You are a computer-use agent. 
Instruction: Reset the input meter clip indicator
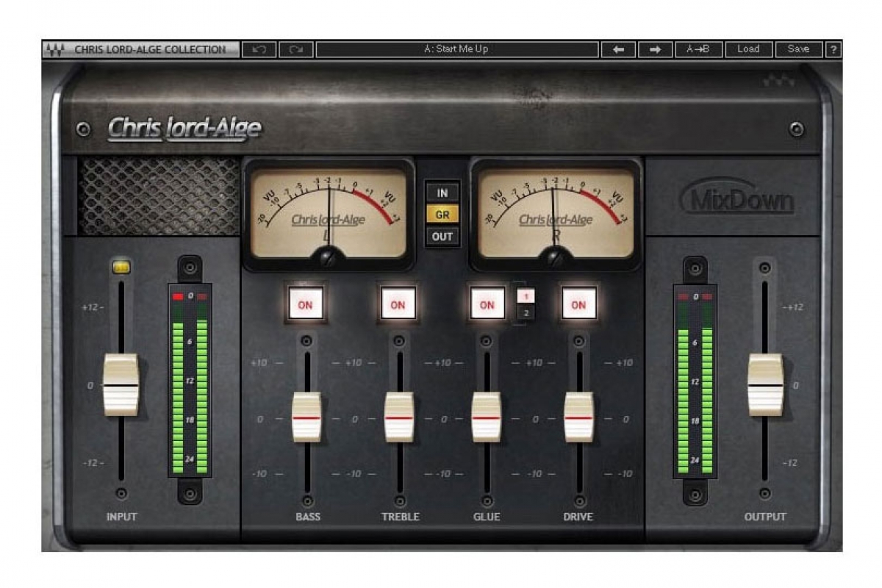click(190, 296)
